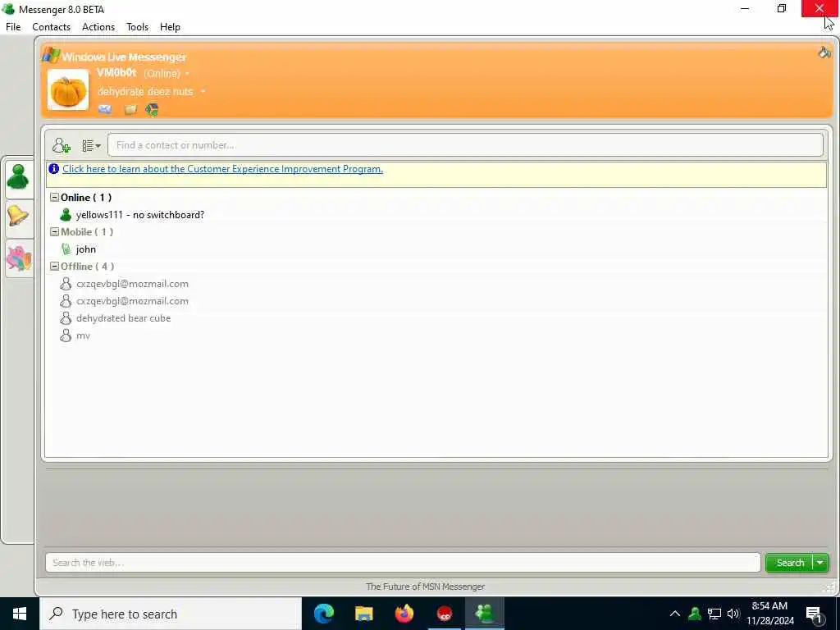
Task: Open the pink butterfly sidebar tab
Action: (x=18, y=258)
